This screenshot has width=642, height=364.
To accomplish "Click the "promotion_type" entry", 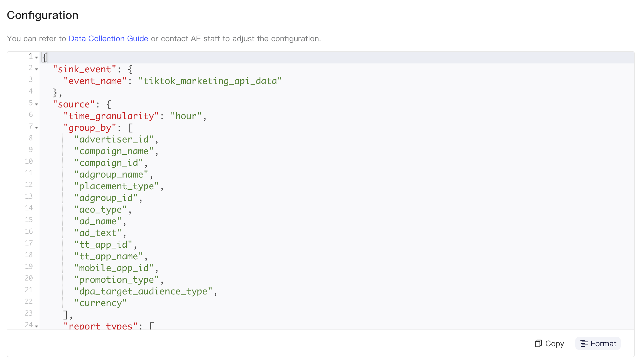I will click(116, 280).
